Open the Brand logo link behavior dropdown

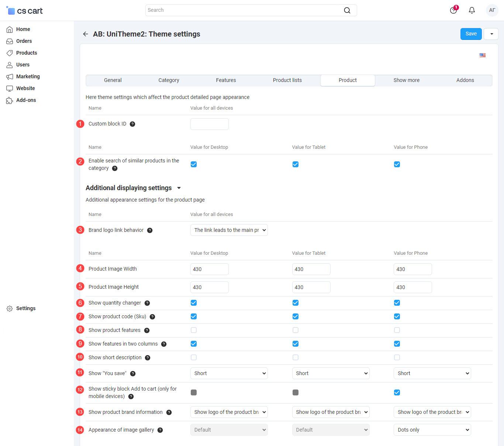pyautogui.click(x=229, y=230)
